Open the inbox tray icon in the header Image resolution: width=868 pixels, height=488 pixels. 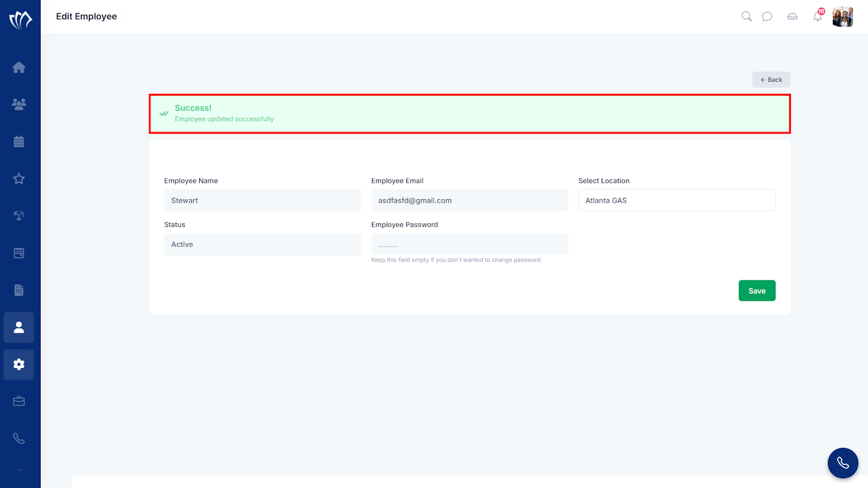click(793, 17)
